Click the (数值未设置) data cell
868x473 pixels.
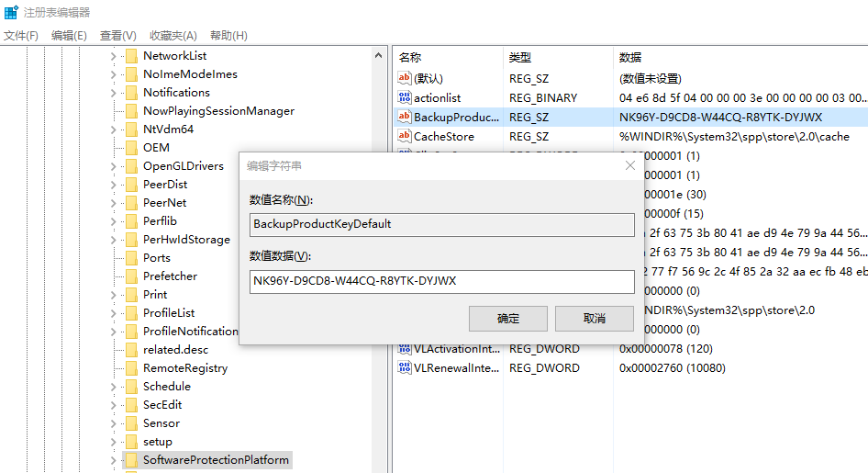tap(651, 79)
